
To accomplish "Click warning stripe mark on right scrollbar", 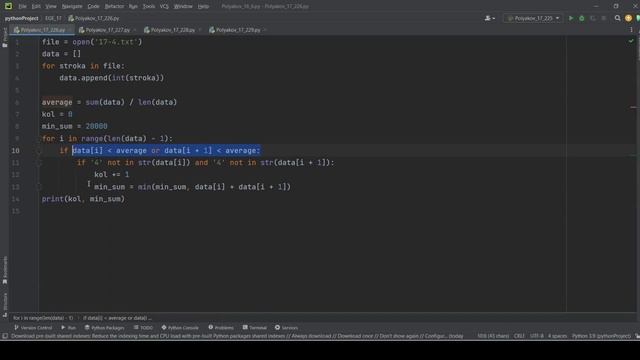I will [633, 107].
